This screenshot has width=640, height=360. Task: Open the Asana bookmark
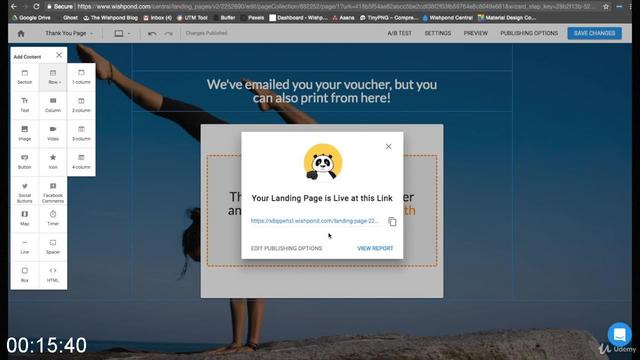[343, 18]
